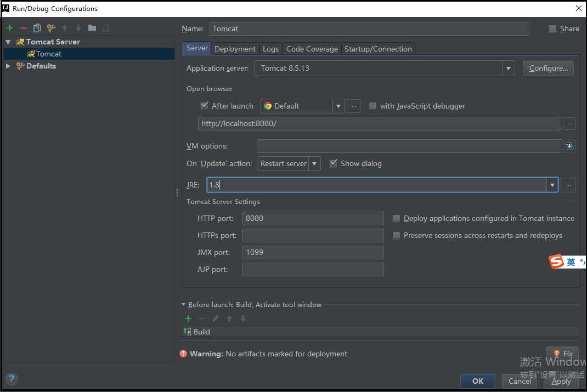Move before launch task down
The height and width of the screenshot is (392, 587).
click(x=243, y=319)
